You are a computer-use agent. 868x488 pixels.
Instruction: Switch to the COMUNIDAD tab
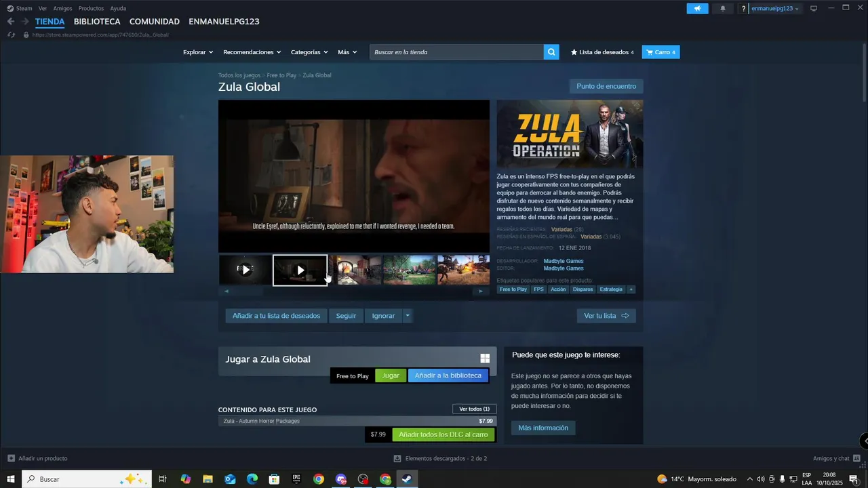click(x=155, y=22)
